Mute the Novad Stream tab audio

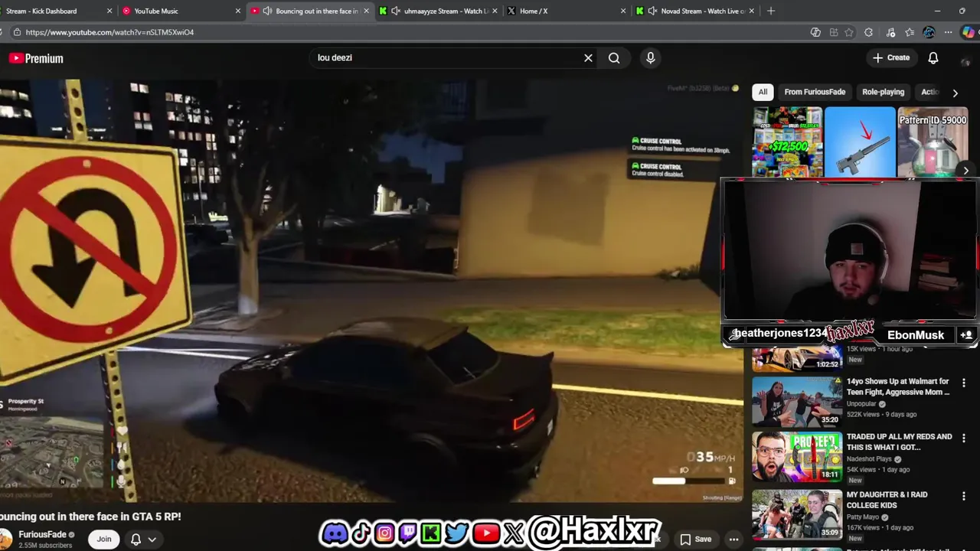pos(652,11)
